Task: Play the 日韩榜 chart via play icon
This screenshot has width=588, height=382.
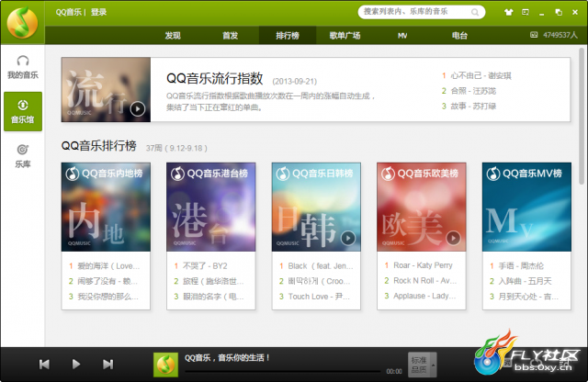Action: click(348, 238)
